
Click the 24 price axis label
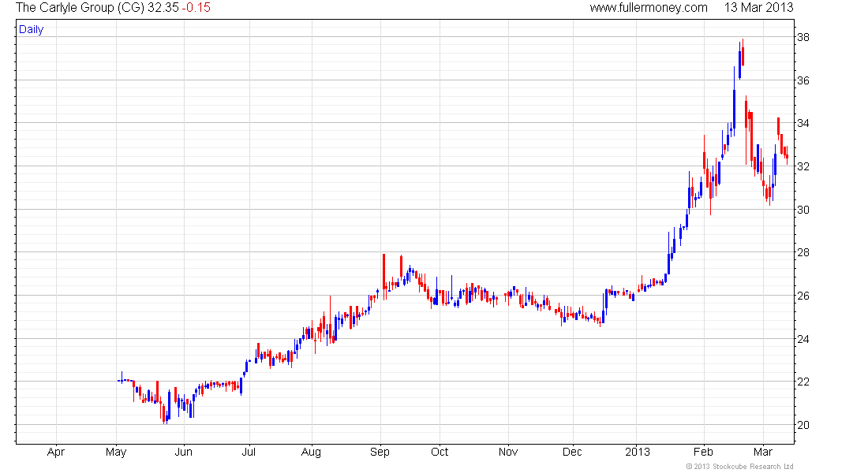[x=803, y=339]
